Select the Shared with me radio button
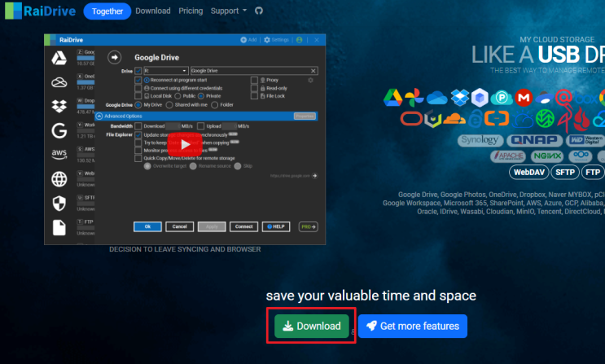The width and height of the screenshot is (605, 364). 169,105
